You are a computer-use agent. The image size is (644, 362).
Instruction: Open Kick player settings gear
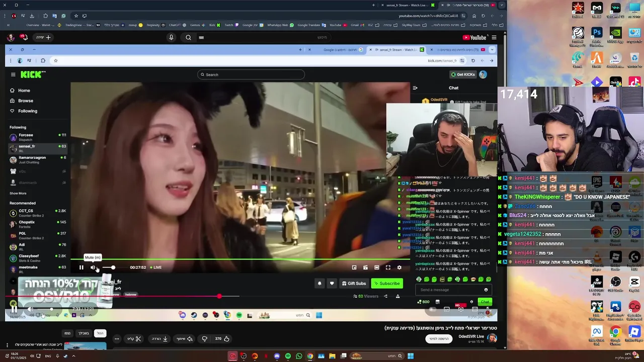click(399, 267)
